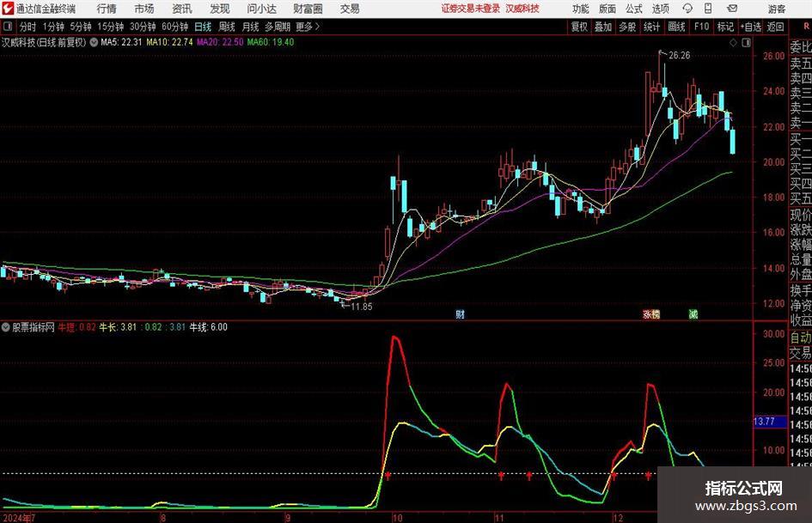Click the 涨榜 marker on the chart
This screenshot has height=523, width=812.
[651, 313]
